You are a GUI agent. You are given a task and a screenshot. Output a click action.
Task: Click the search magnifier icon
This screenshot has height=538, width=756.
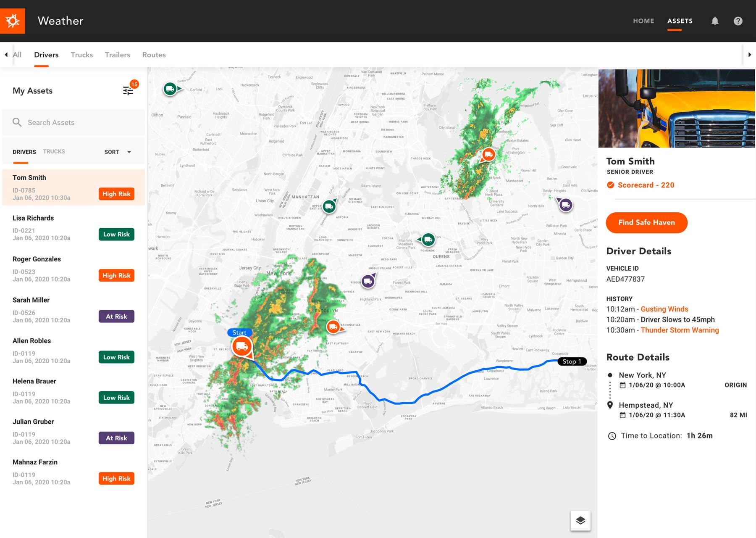pos(17,122)
